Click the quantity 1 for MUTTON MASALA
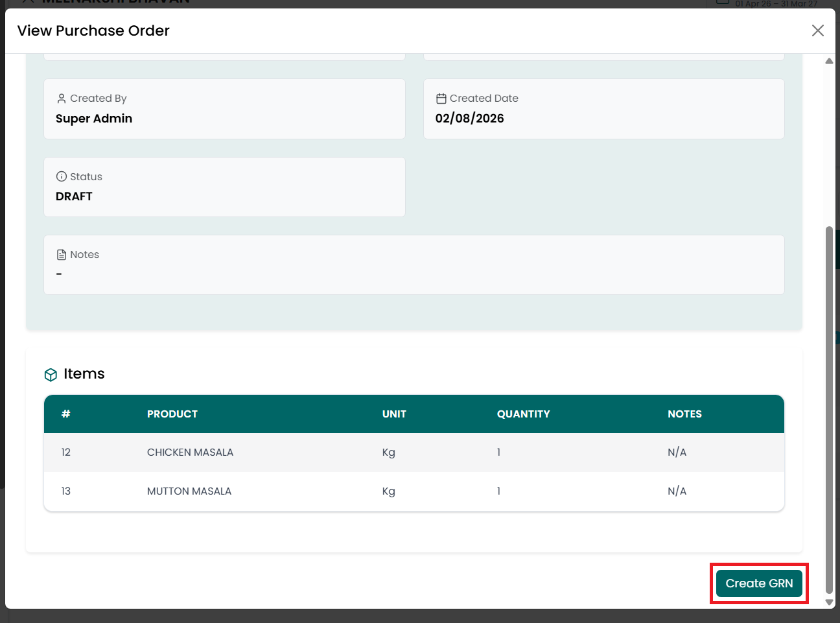 498,491
